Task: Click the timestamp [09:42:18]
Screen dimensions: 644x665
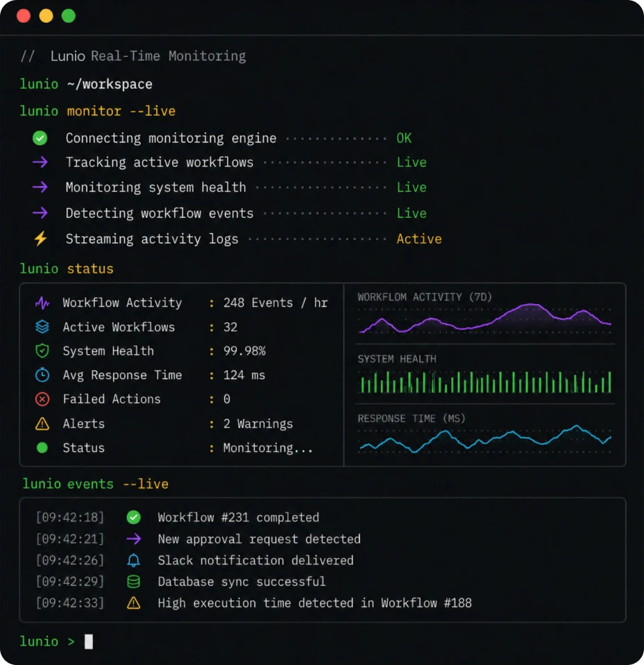Action: point(70,517)
